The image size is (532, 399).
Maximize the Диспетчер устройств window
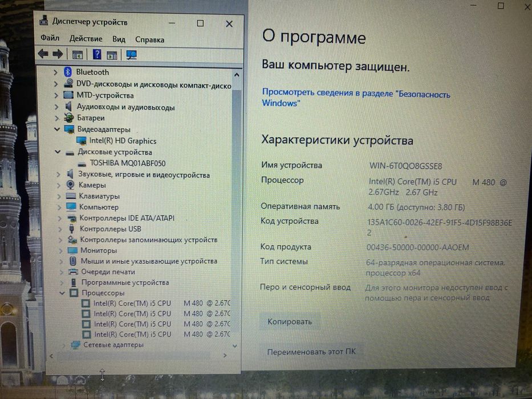(200, 23)
